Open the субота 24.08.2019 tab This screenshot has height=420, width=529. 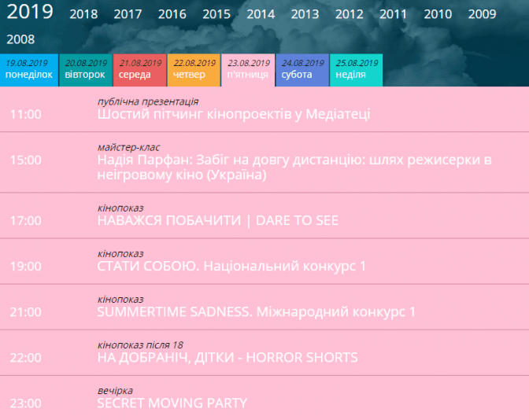click(302, 69)
